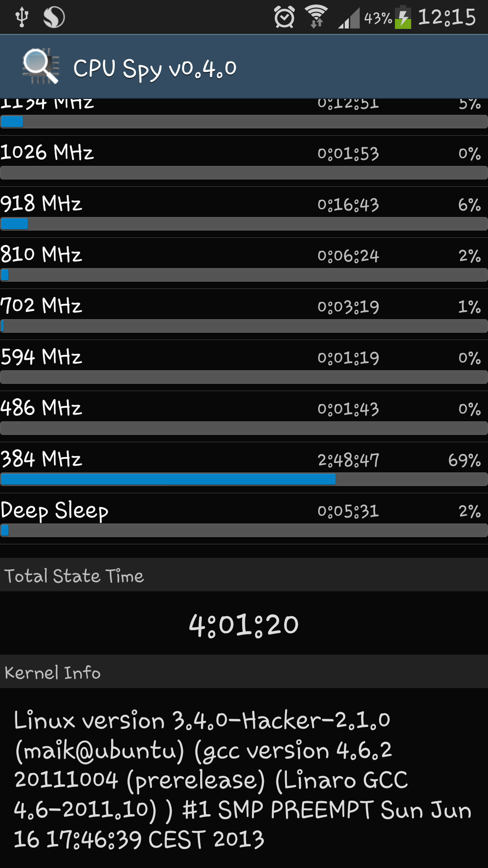Tap the circular sync notification icon
This screenshot has width=488, height=868.
54,17
